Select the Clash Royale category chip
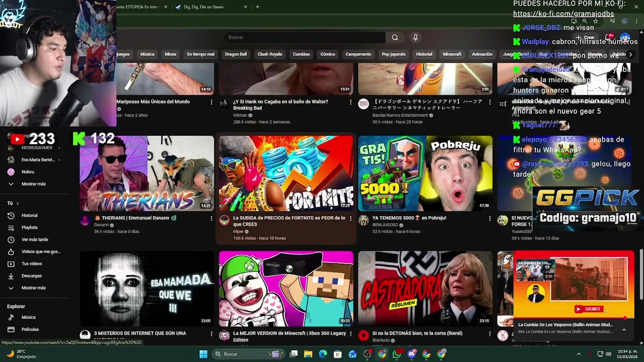Image resolution: width=644 pixels, height=362 pixels. [270, 54]
